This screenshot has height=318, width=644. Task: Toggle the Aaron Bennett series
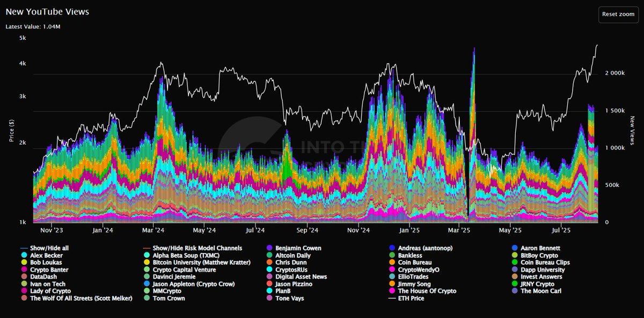pyautogui.click(x=537, y=248)
